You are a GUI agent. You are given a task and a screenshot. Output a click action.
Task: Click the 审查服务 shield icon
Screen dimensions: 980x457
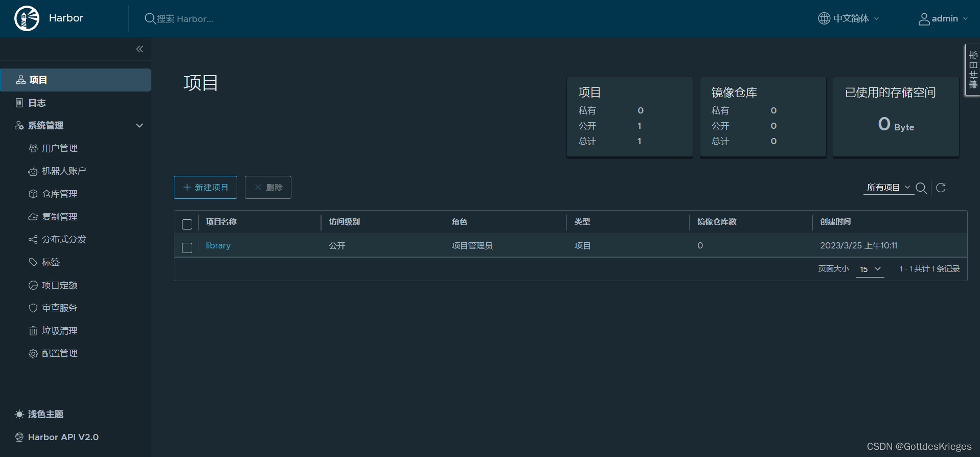click(33, 308)
